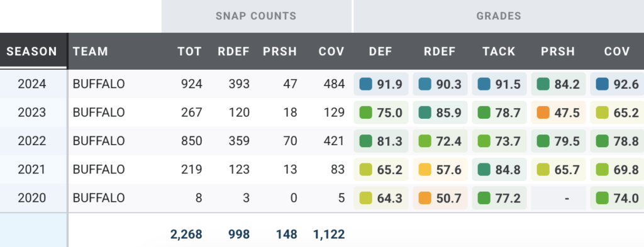Select the 2020 season cell

click(32, 198)
